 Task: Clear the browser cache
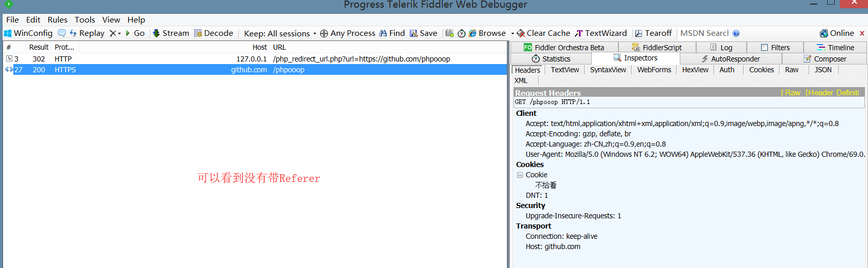coord(543,33)
